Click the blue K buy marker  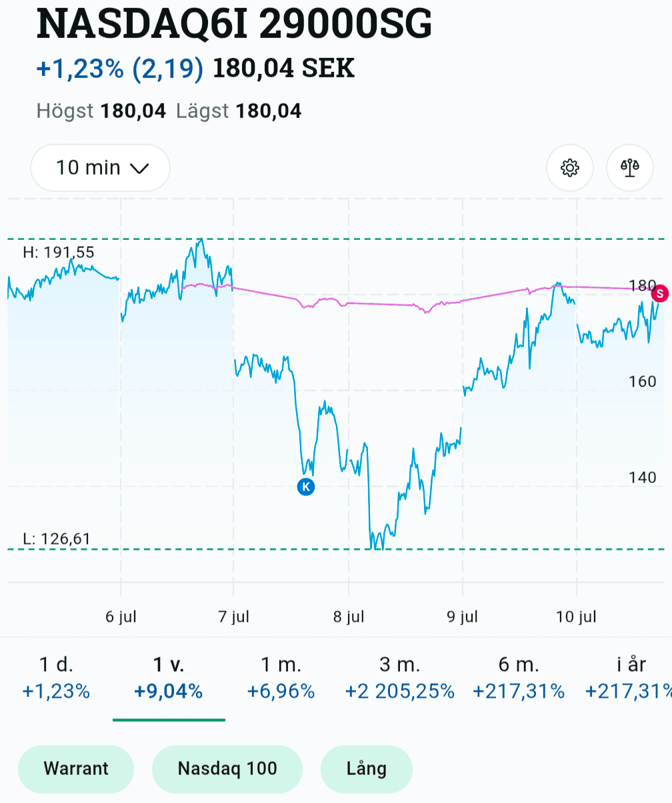pyautogui.click(x=306, y=486)
